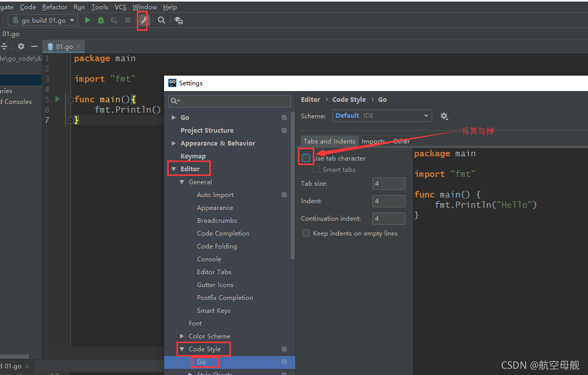Click the GoLand logo in Settings title
Image resolution: width=588 pixels, height=375 pixels.
coord(172,83)
